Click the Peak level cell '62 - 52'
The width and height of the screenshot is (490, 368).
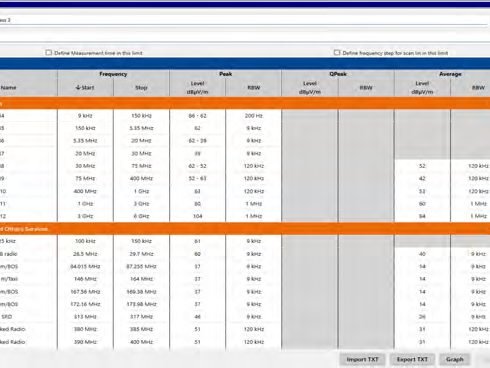pyautogui.click(x=197, y=166)
